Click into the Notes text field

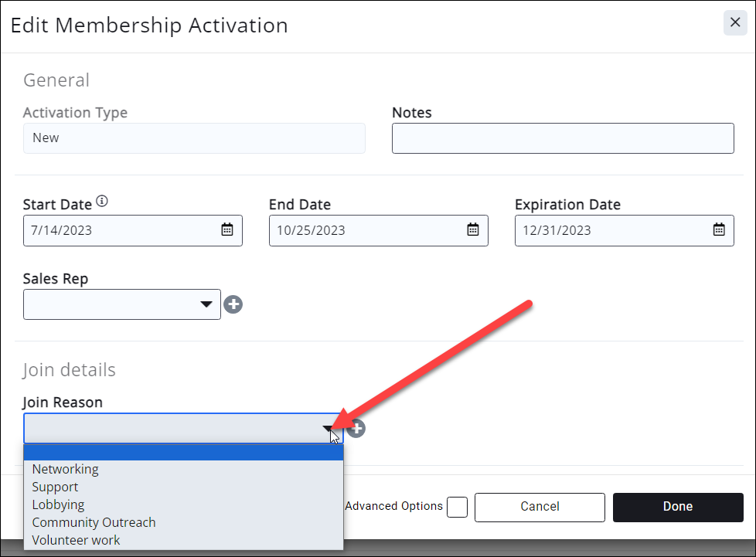(563, 138)
